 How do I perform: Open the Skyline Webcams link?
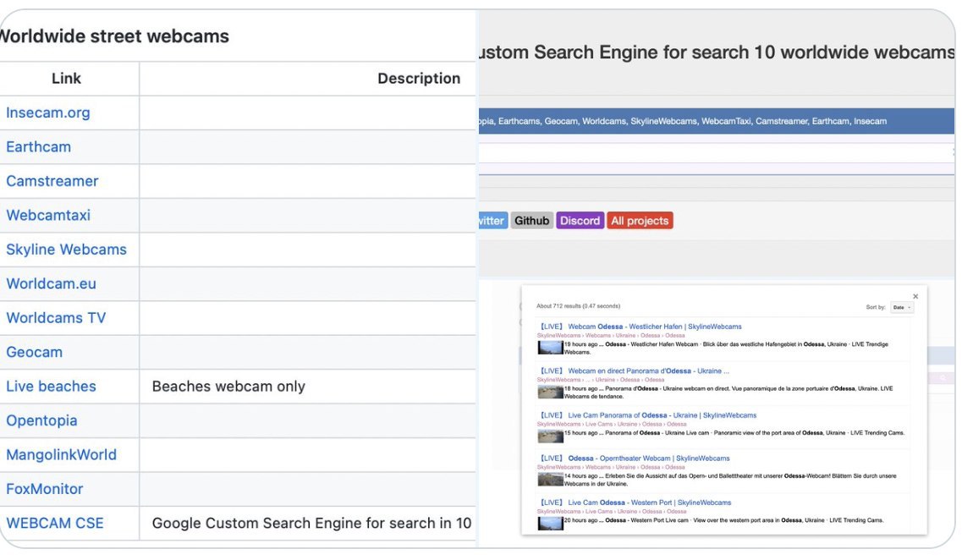(67, 249)
